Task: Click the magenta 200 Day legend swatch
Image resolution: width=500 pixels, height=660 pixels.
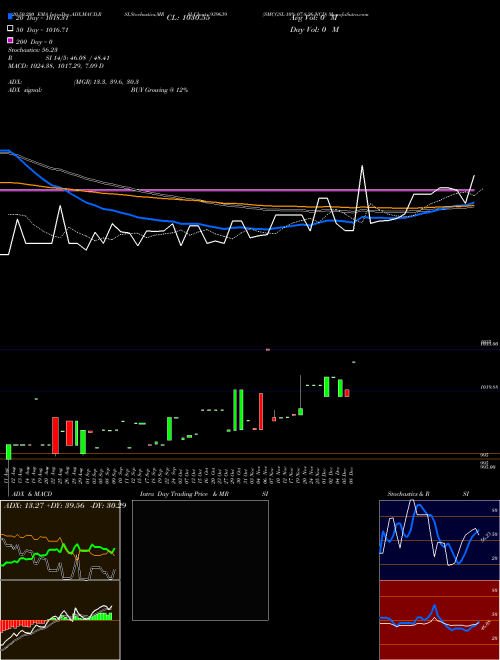Action: [11, 40]
